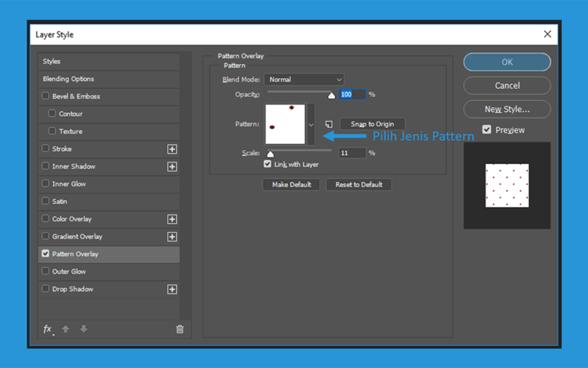Select the Inner Shadow label

point(74,166)
